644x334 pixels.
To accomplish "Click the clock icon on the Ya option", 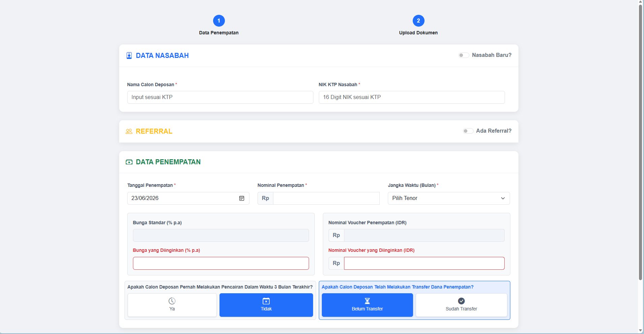I will [x=172, y=301].
